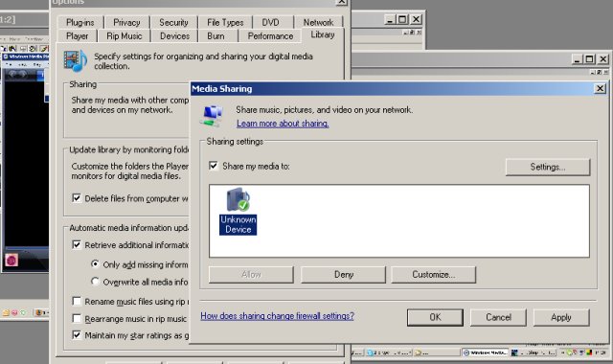613x364 pixels.
Task: Select the Library tab
Action: click(x=323, y=34)
